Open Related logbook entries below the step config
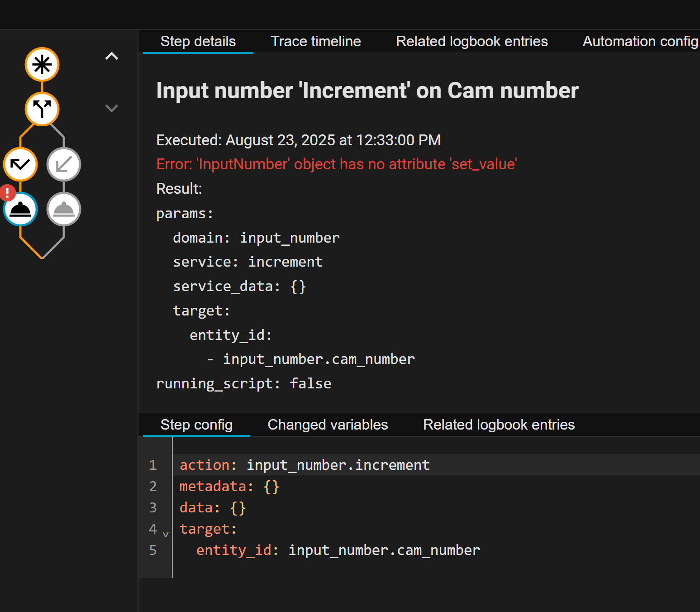This screenshot has height=612, width=700. point(498,425)
